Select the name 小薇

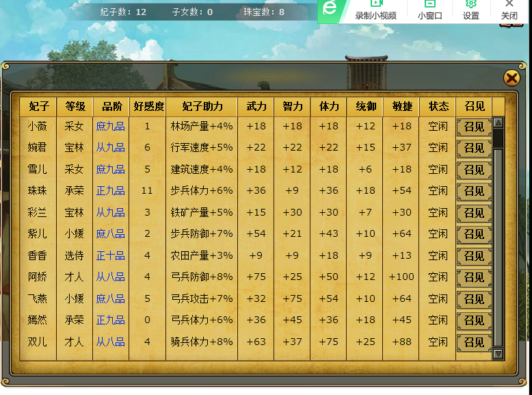click(38, 127)
